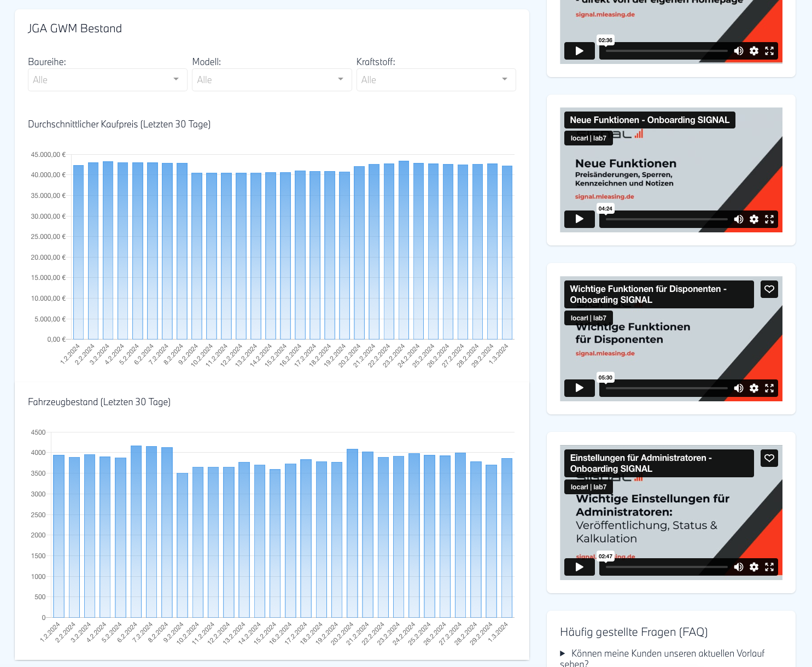
Task: Play the Neue Funktionen onboarding video
Action: [x=579, y=219]
